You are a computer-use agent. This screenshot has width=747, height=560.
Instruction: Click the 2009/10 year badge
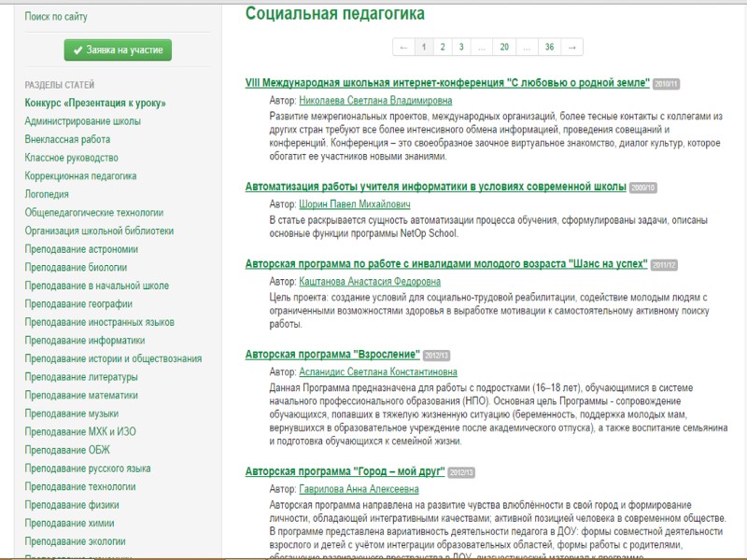(x=642, y=188)
